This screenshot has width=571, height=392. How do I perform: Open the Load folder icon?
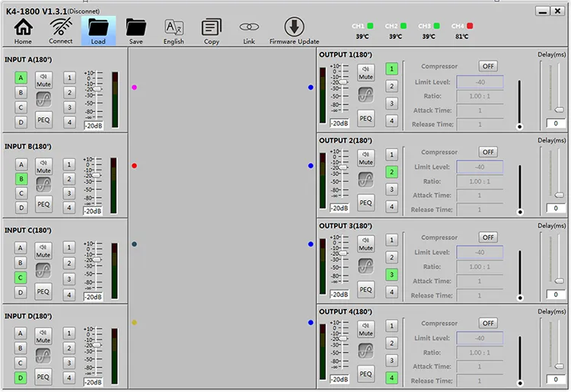[98, 30]
